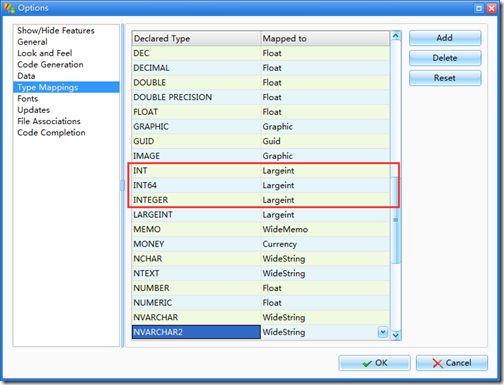Select the DOUBLE declared type cell
The height and width of the screenshot is (385, 504).
[196, 83]
